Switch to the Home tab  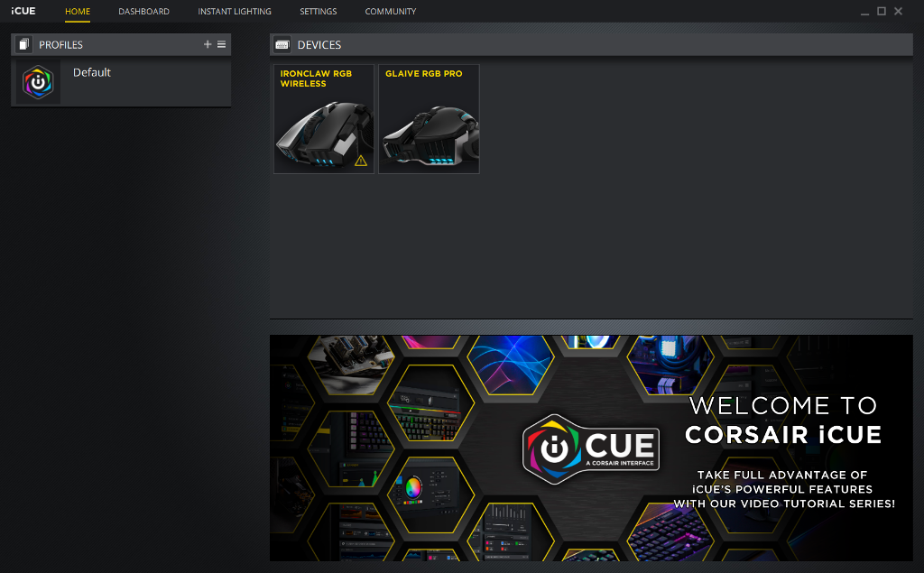(x=78, y=12)
